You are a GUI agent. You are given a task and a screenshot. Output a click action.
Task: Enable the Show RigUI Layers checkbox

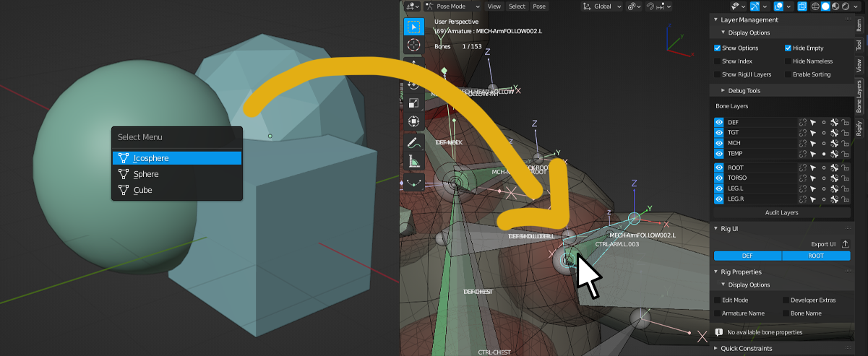tap(717, 74)
